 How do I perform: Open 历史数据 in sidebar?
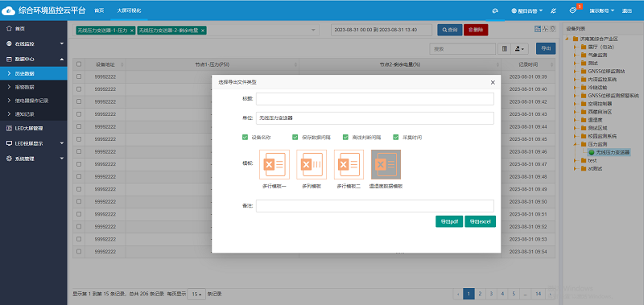[x=34, y=73]
